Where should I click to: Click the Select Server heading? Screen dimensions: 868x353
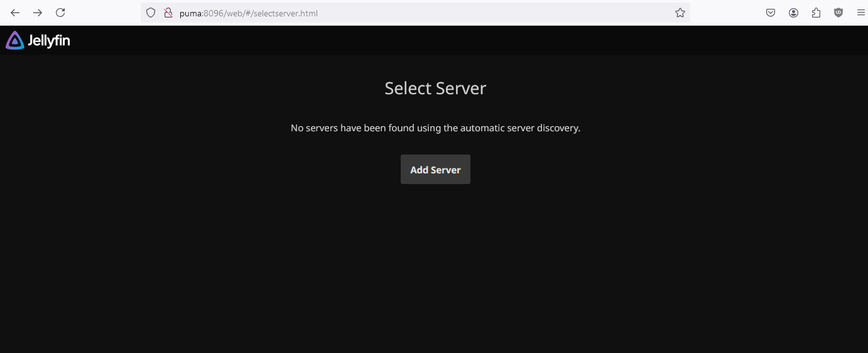tap(435, 88)
